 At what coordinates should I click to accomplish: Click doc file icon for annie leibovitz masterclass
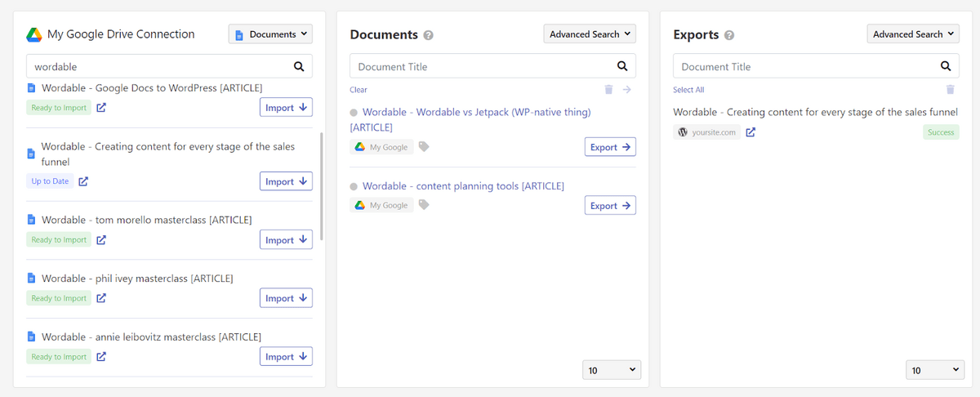31,337
